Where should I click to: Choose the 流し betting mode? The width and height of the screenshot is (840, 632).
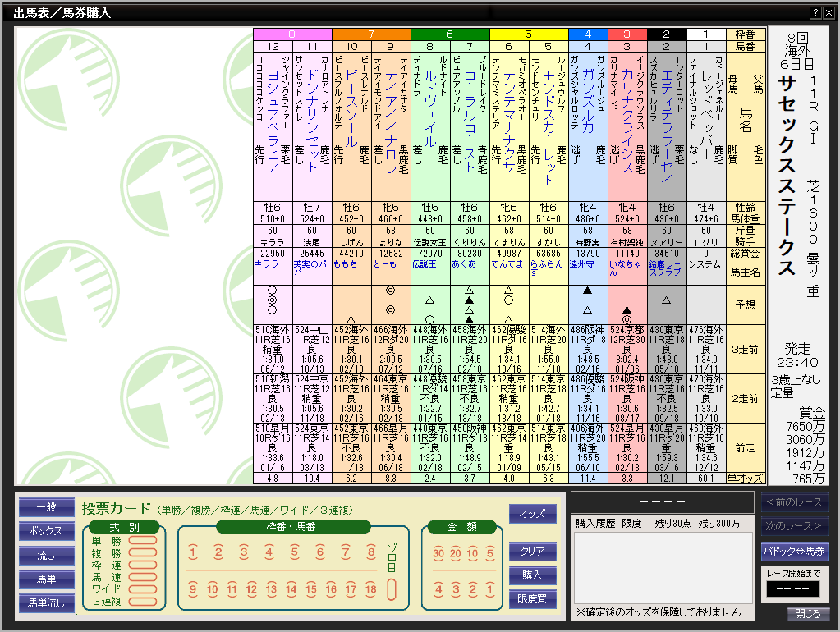click(46, 556)
